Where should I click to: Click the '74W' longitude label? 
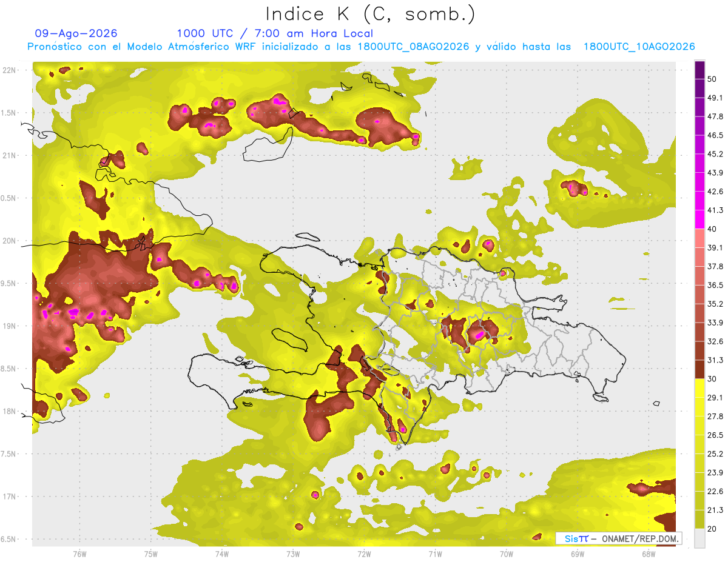[x=222, y=554]
